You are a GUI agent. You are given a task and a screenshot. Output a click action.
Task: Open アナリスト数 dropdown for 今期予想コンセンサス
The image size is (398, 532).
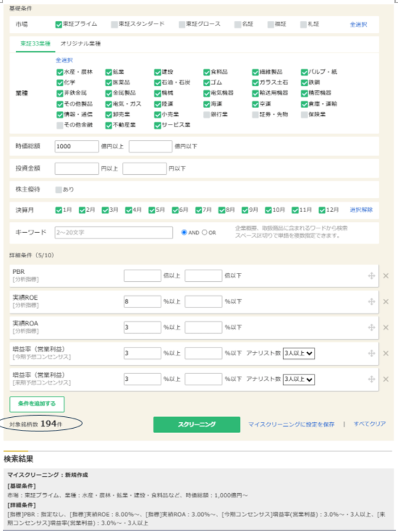point(299,353)
